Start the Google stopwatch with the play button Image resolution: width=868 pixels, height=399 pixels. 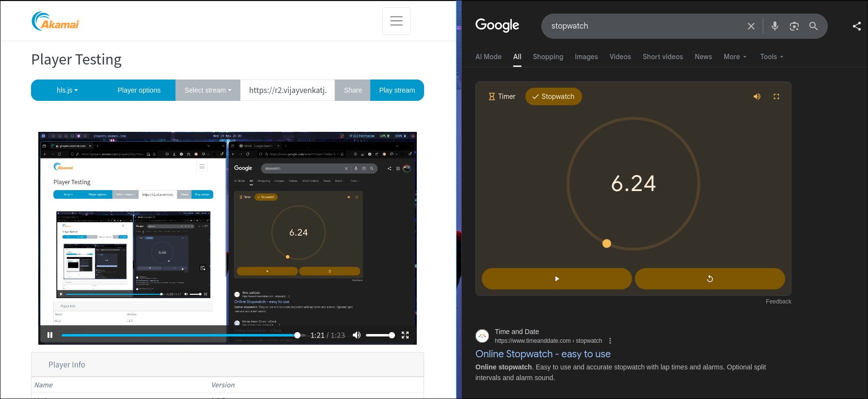click(557, 279)
